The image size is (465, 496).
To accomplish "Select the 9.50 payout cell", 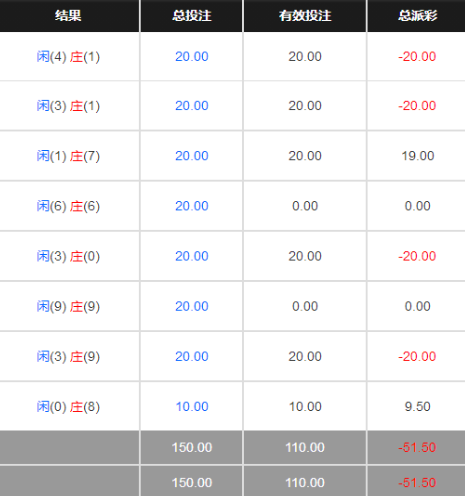I will (417, 406).
